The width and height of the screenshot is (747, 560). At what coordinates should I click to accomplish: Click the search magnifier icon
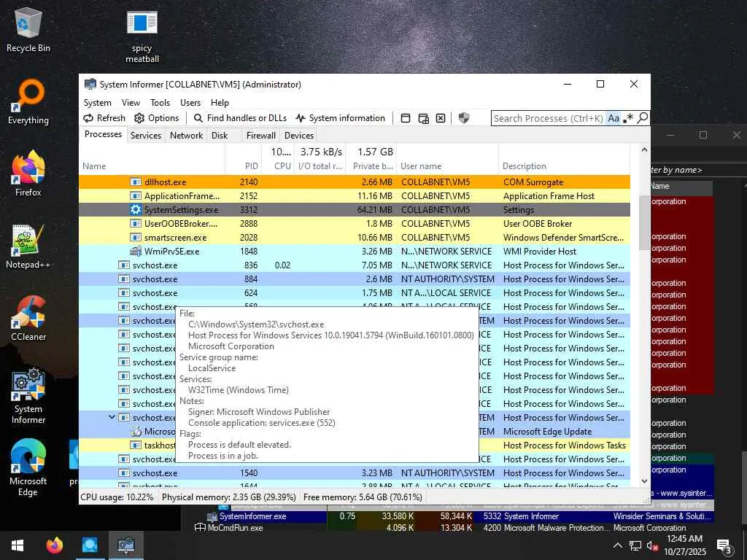pos(642,117)
